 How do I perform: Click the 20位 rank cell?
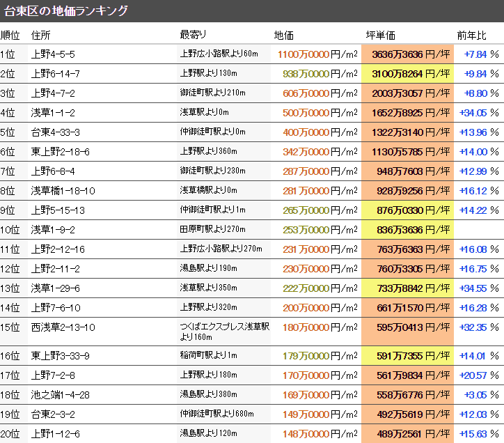point(11,434)
